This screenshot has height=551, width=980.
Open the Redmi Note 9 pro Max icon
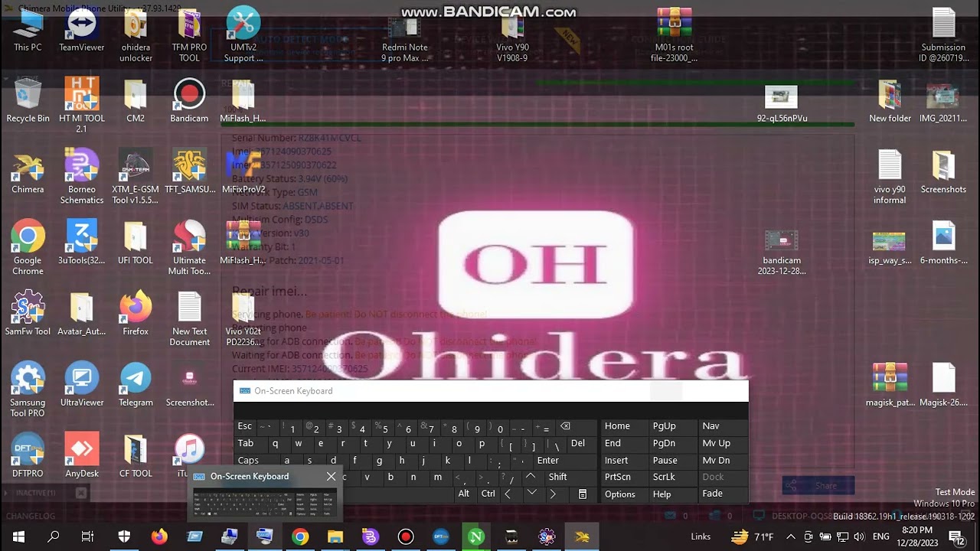tap(405, 37)
